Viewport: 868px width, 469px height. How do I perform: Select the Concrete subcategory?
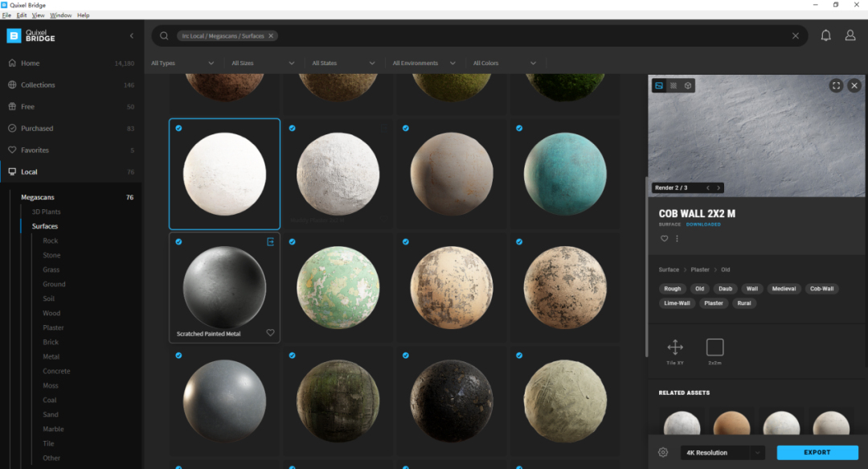click(x=56, y=371)
